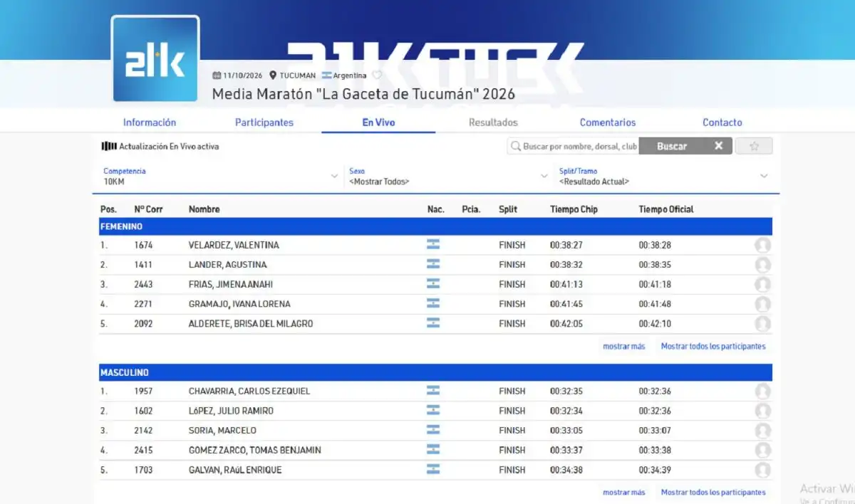Go to the Contacto tab
The height and width of the screenshot is (504, 855).
(722, 122)
